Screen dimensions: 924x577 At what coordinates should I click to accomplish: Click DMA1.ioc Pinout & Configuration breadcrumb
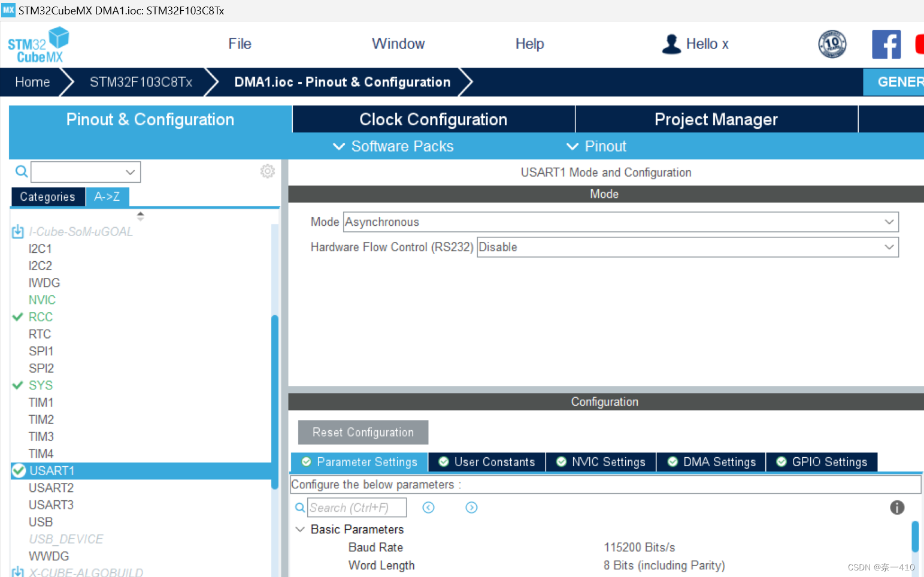coord(343,82)
